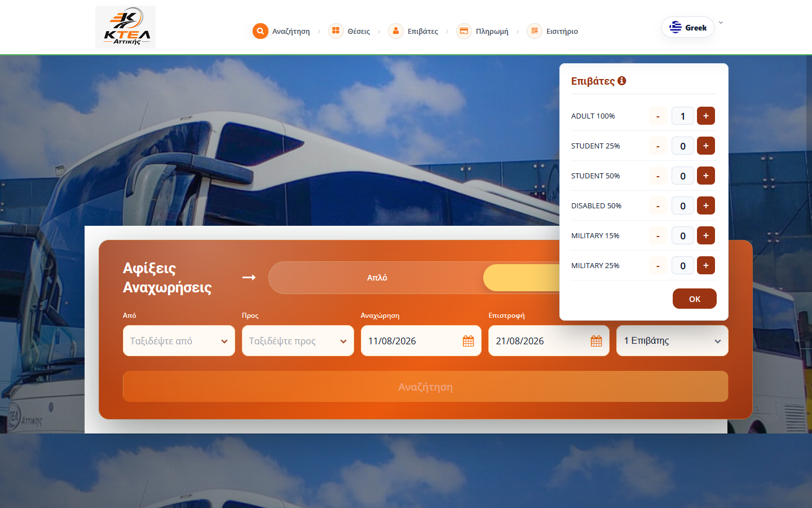The image size is (812, 508).
Task: Click the Επιβάτες panel heading
Action: tap(593, 81)
